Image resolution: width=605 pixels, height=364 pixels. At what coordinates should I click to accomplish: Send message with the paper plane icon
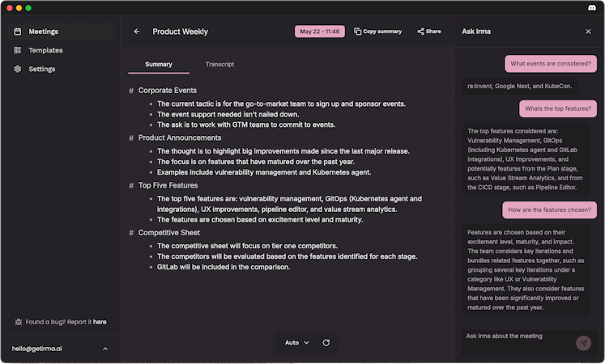click(x=583, y=343)
